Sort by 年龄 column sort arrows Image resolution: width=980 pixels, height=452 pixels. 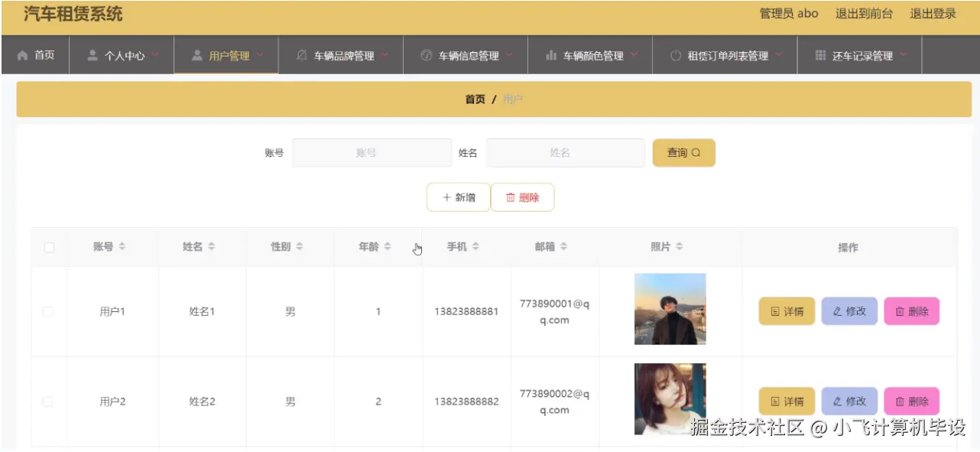[388, 247]
